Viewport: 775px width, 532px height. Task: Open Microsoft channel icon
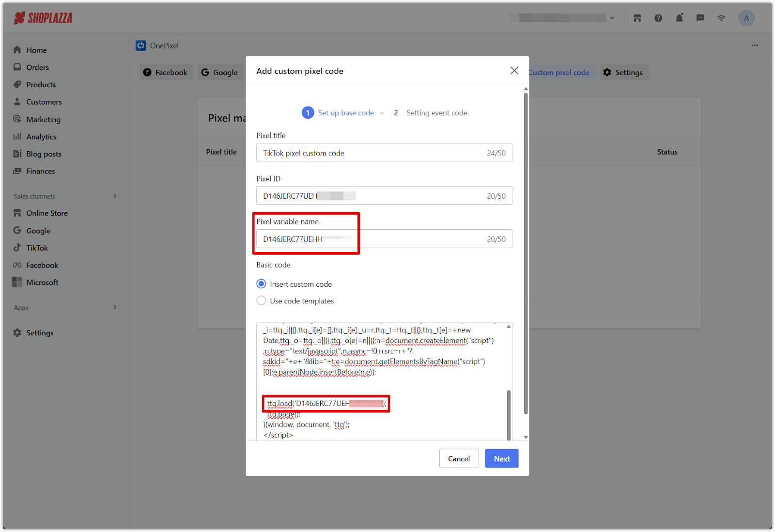[17, 282]
